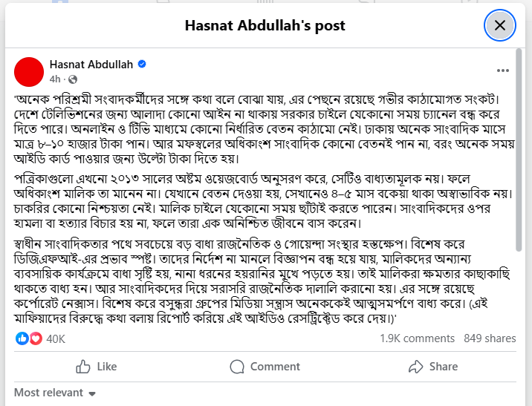View the 849 shares list
Viewport: 532px width, 406px height.
point(490,338)
